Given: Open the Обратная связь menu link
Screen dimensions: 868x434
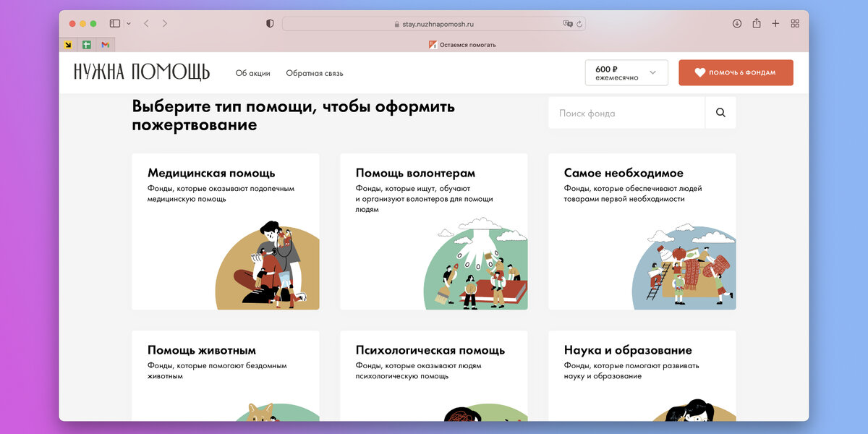Looking at the screenshot, I should tap(315, 73).
